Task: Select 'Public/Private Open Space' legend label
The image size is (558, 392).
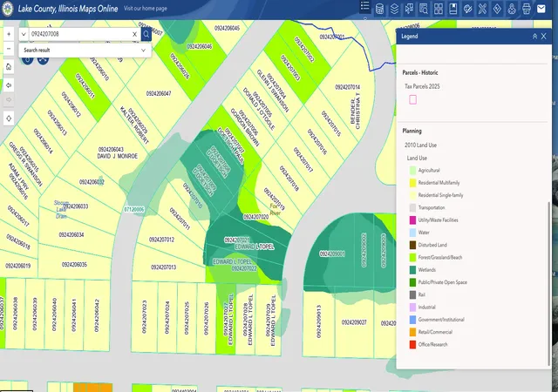Action: [442, 282]
